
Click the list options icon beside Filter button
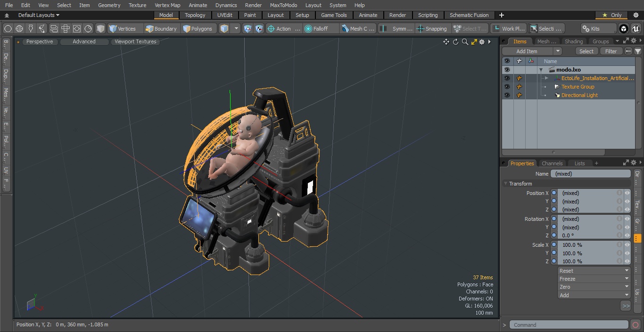pos(628,51)
